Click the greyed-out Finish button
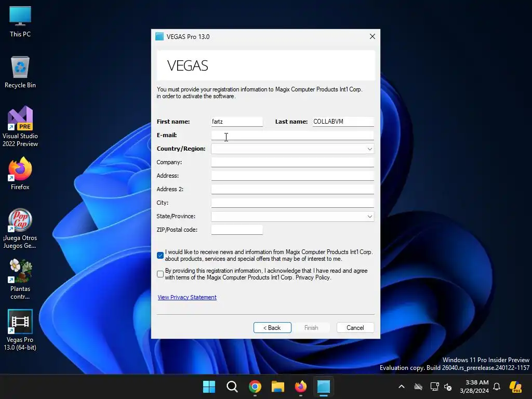The image size is (532, 399). [311, 328]
